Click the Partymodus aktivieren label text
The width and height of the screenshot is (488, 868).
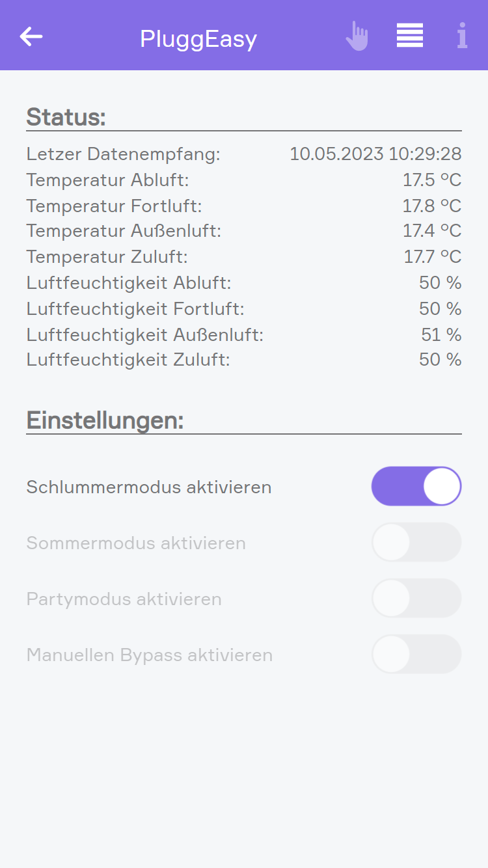pyautogui.click(x=124, y=599)
